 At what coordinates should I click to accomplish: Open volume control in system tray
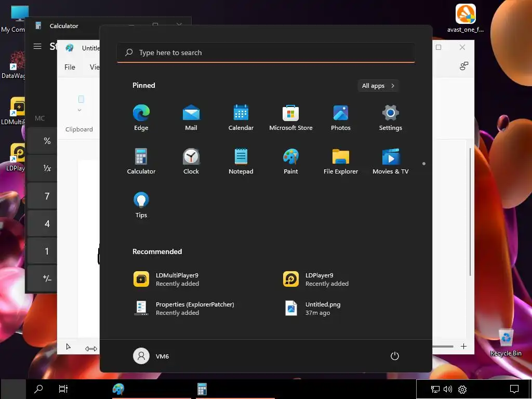click(x=448, y=389)
